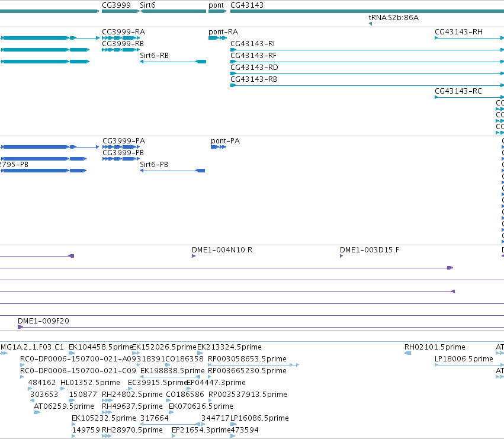Select the 149759 EST label

[86, 430]
